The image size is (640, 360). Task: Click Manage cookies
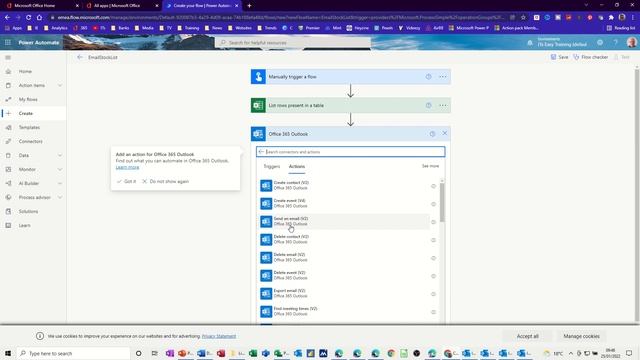(581, 336)
